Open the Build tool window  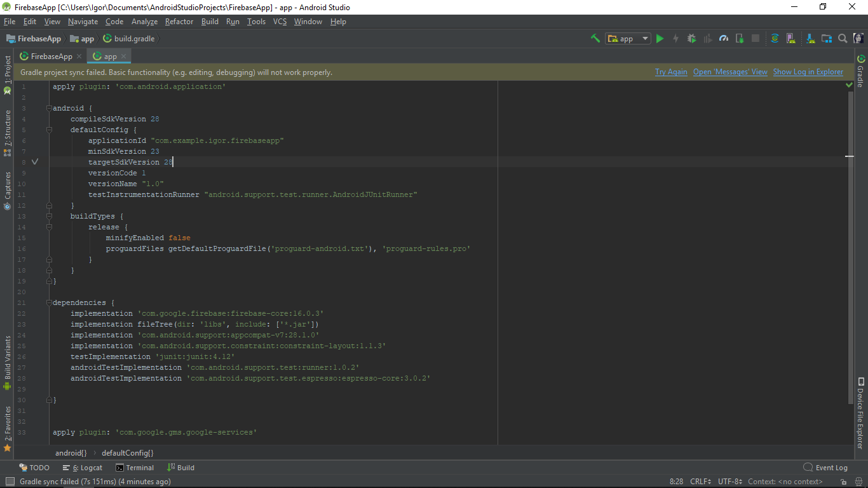181,468
